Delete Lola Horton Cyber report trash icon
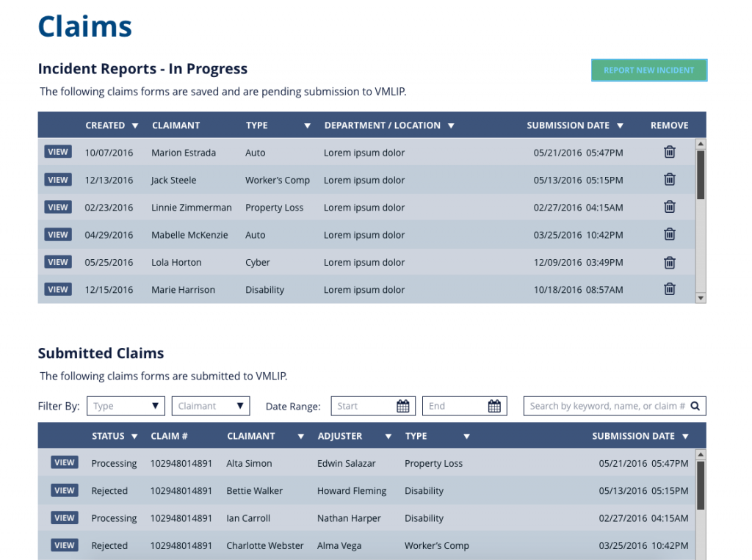The width and height of the screenshot is (752, 560). (670, 262)
